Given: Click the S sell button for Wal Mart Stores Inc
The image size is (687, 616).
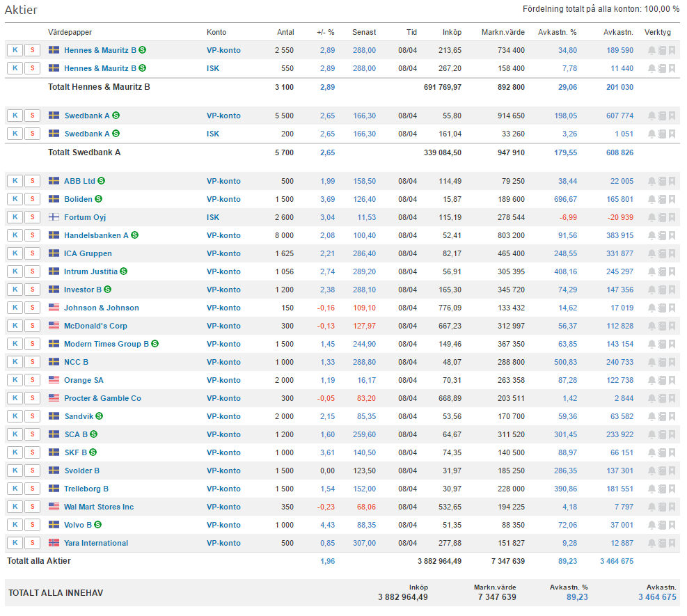Looking at the screenshot, I should point(33,507).
